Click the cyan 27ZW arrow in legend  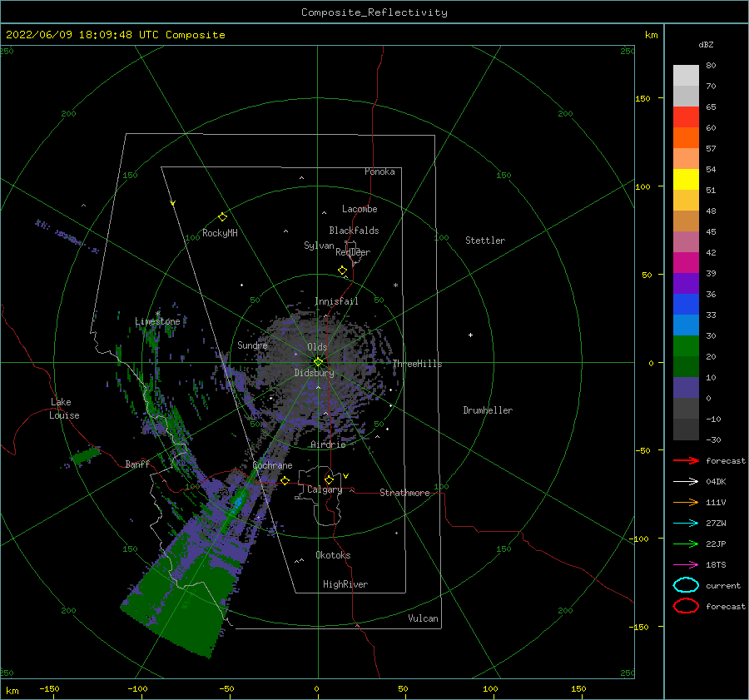686,524
